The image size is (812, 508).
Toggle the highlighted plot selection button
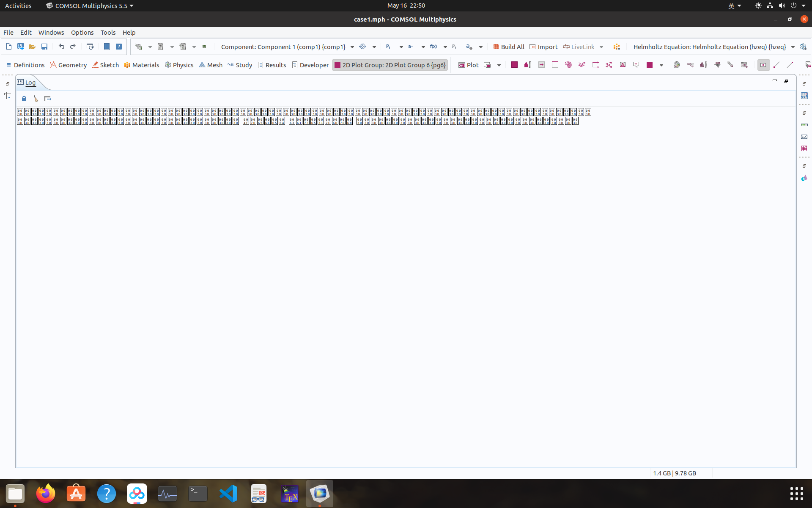[763, 65]
